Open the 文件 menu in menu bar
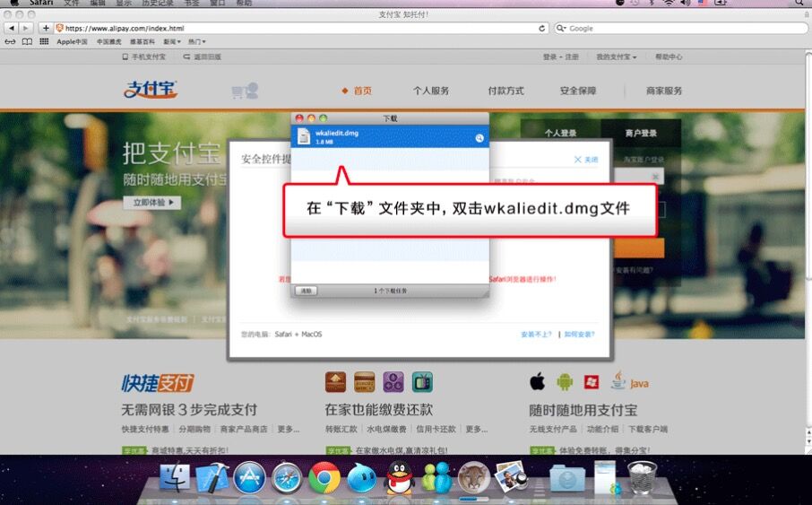Screen dimensions: 812x505 tap(72, 3)
